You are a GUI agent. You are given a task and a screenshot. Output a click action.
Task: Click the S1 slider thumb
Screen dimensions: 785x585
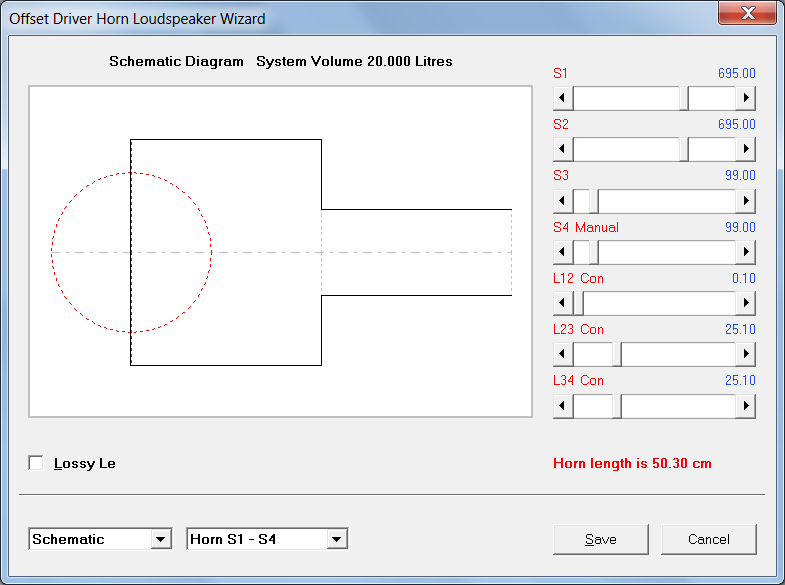684,98
